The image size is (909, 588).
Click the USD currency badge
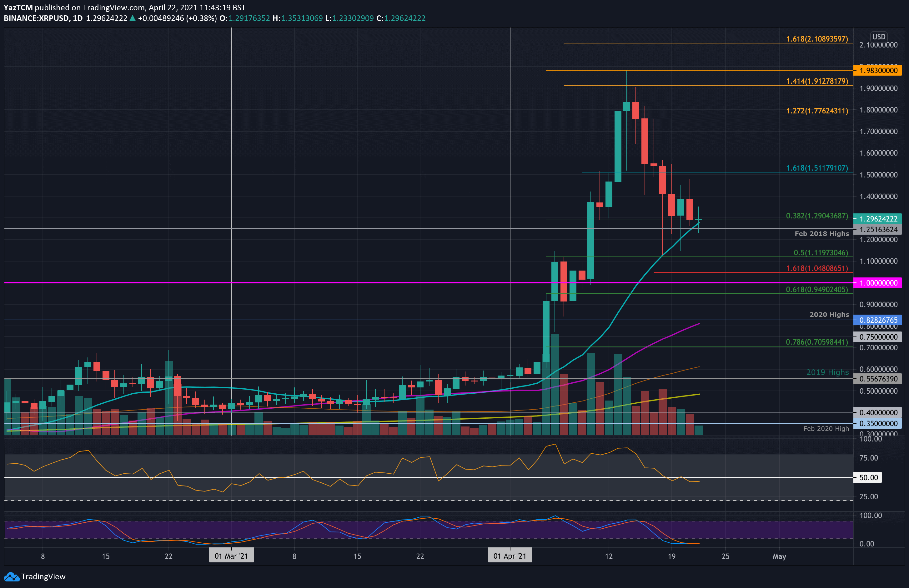pyautogui.click(x=878, y=37)
